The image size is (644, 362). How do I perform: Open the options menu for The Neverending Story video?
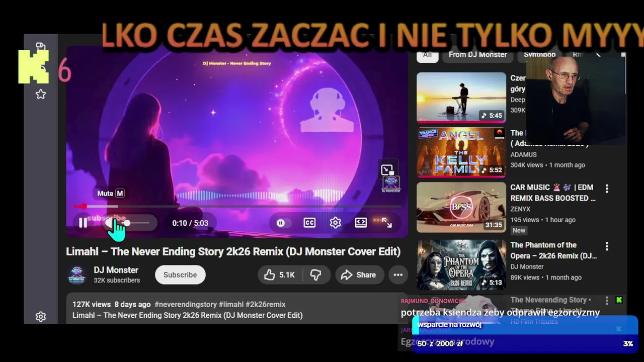pyautogui.click(x=607, y=301)
